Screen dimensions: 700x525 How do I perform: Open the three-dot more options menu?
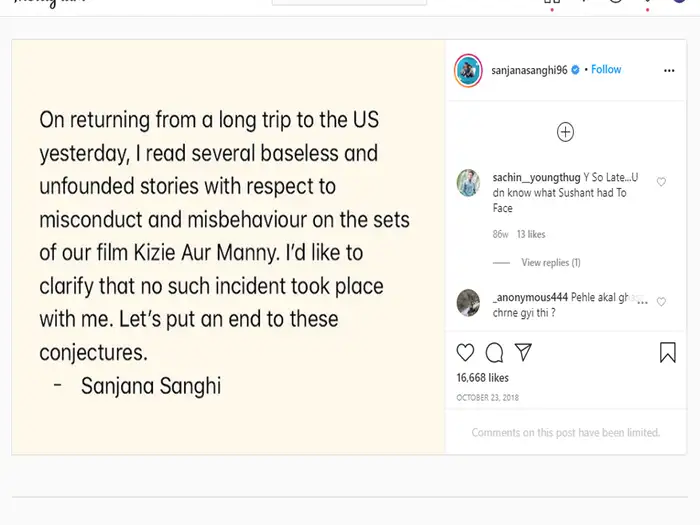(669, 70)
